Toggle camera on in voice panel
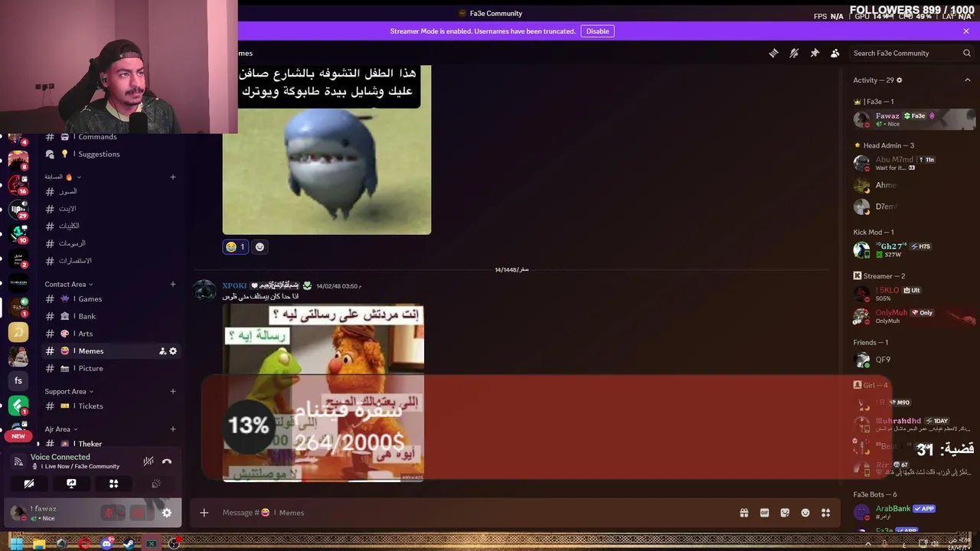This screenshot has height=551, width=980. pyautogui.click(x=29, y=484)
